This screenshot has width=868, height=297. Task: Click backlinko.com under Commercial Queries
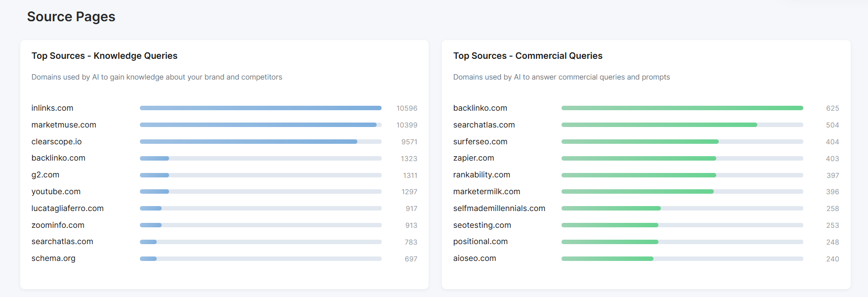click(480, 108)
